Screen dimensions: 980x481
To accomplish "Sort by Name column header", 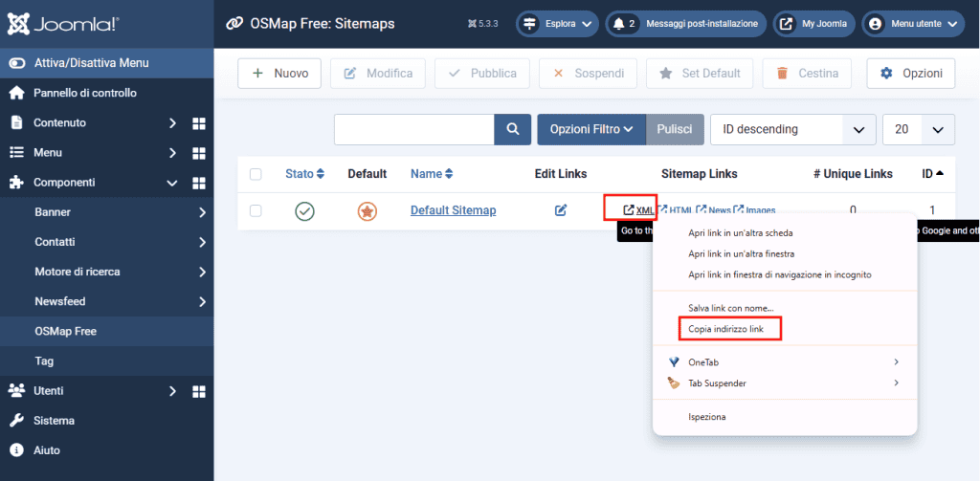I will click(x=432, y=174).
